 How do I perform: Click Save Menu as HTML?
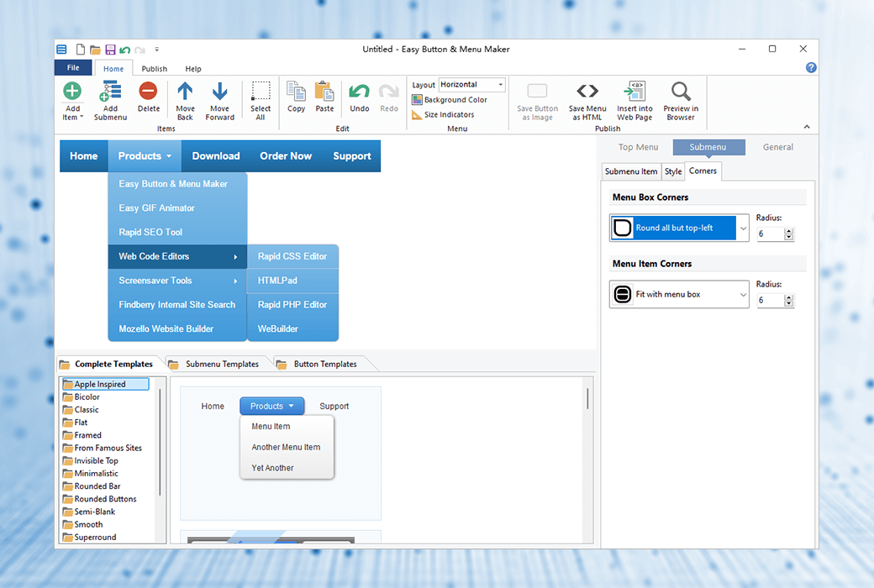587,102
